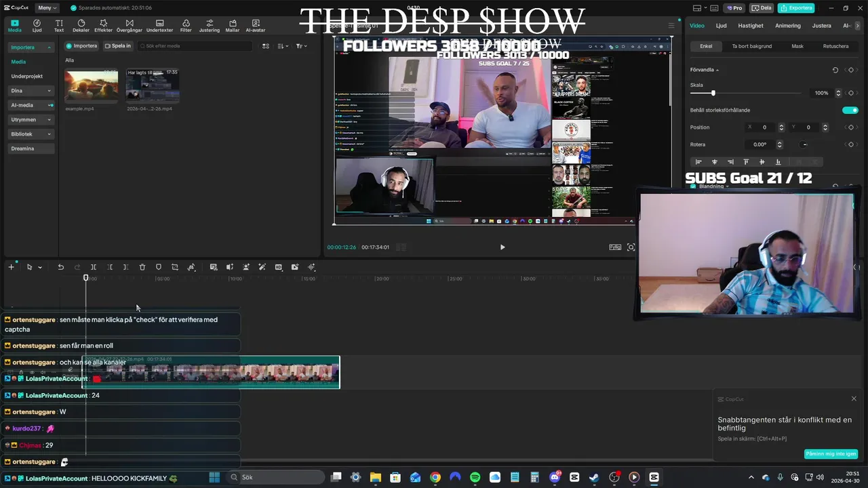Undo the last timeline action
This screenshot has height=488, width=868.
[60, 267]
